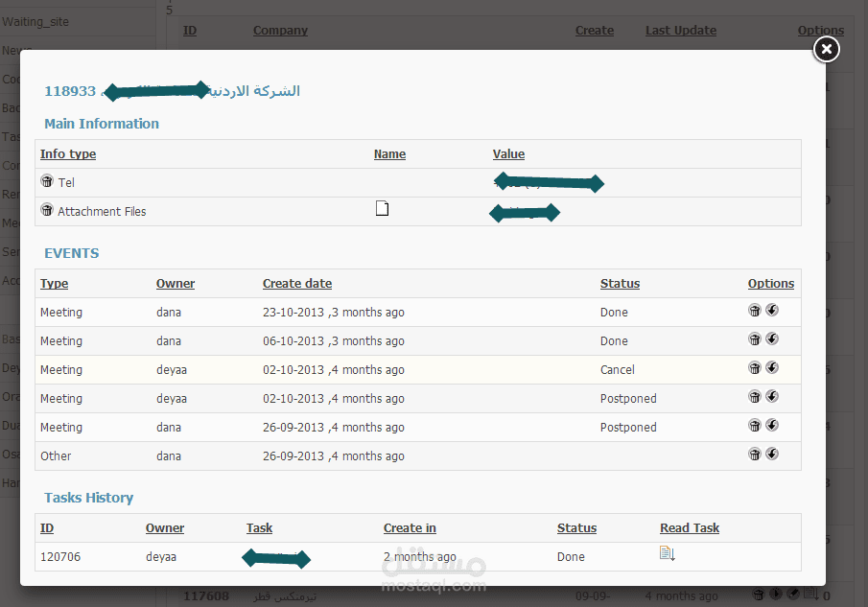Delete company 117608 in background list
Viewport: 868px width, 607px height.
click(759, 595)
